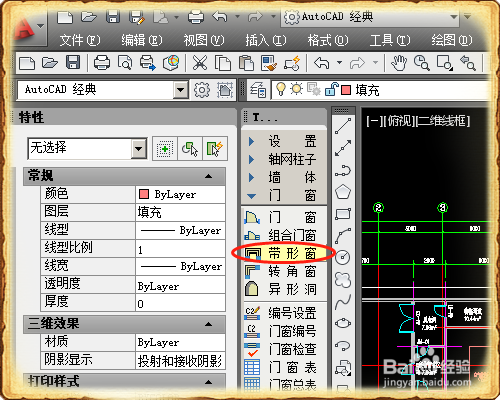Select the Line draw tool

point(343,126)
